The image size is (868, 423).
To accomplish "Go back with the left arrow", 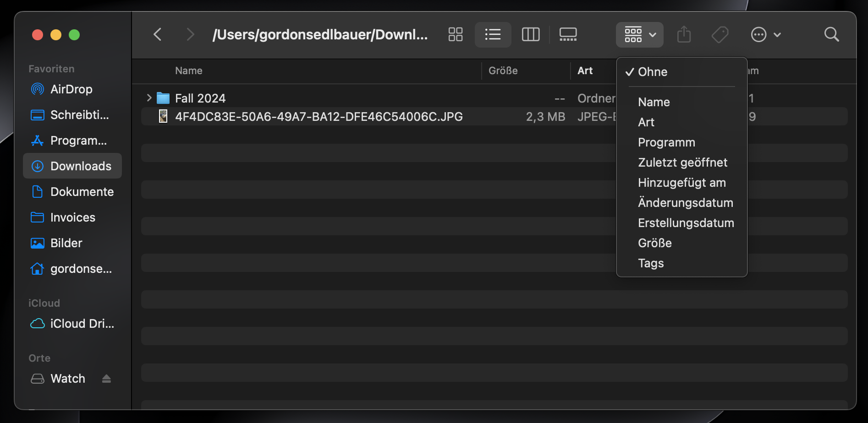I will tap(158, 34).
